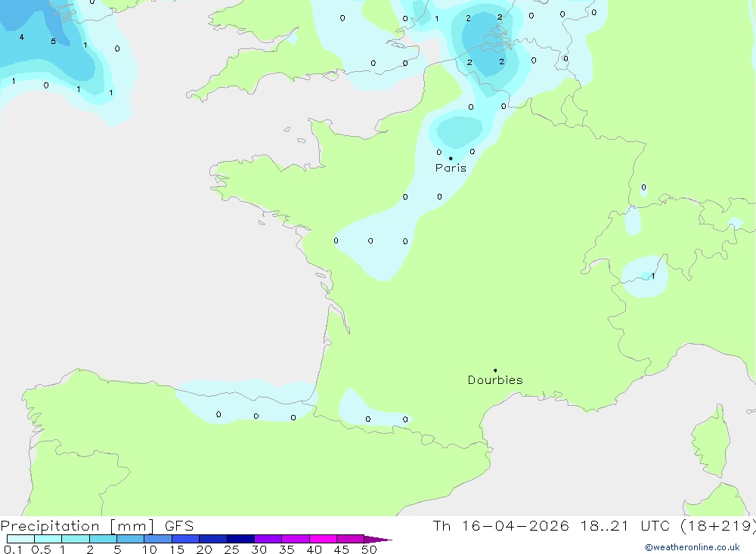Click the 'GFS' model label
756x554 pixels.
179,526
